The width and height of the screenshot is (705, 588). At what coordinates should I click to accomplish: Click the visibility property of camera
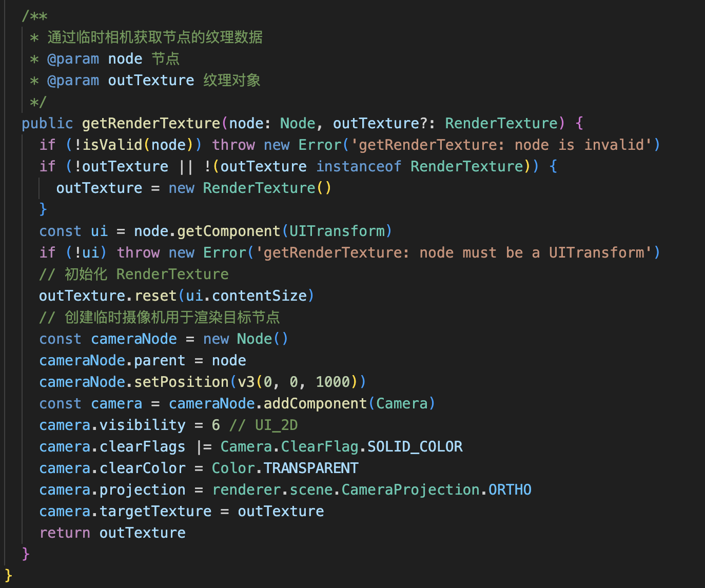pos(142,425)
